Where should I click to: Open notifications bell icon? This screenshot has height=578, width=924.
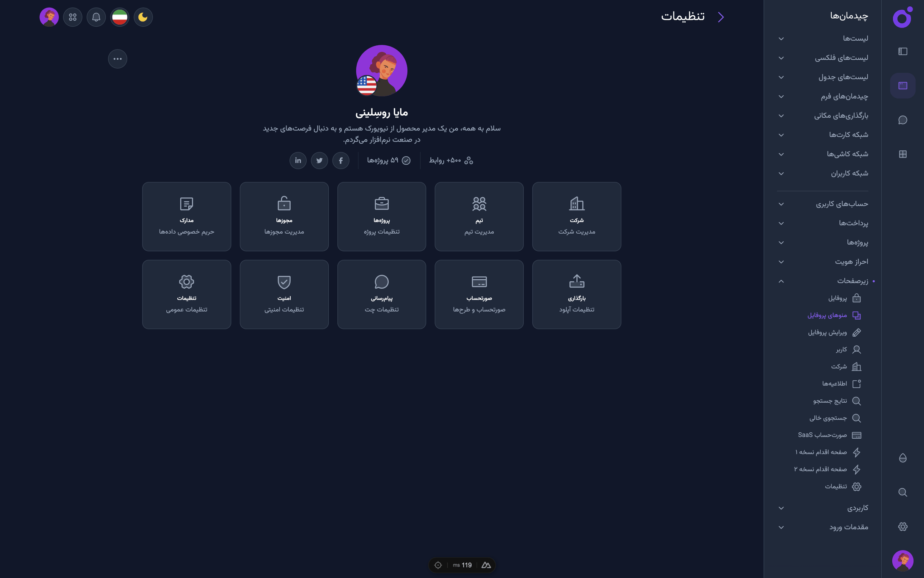point(96,17)
